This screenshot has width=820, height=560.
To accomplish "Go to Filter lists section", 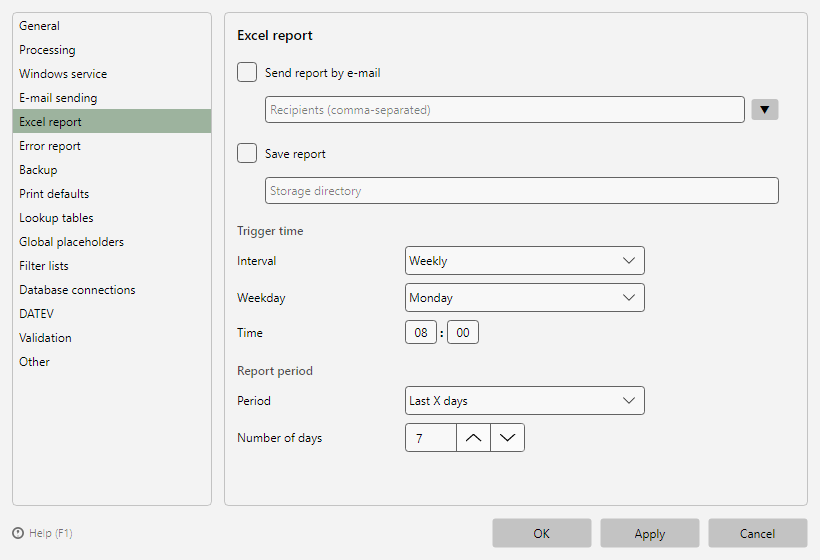I will pyautogui.click(x=112, y=266).
